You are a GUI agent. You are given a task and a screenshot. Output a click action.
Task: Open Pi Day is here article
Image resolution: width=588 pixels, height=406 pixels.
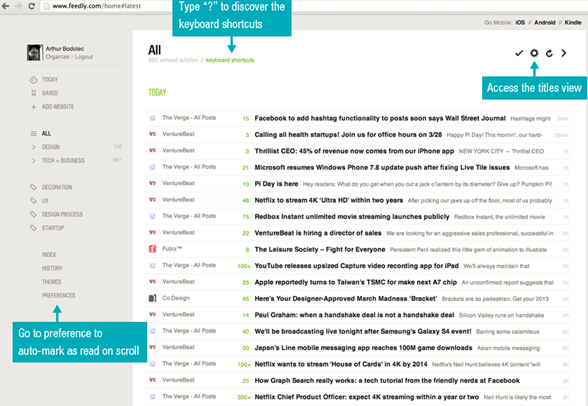click(276, 184)
